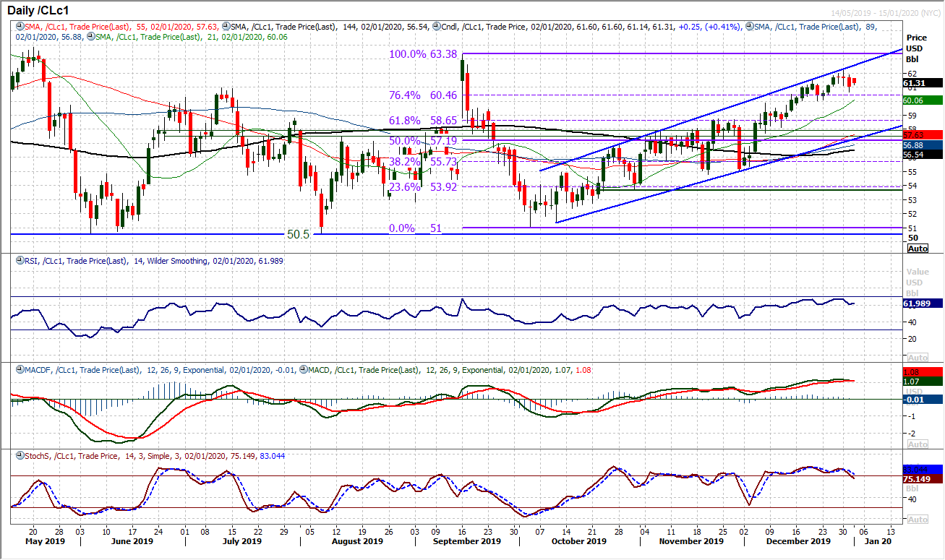Click the Stochastic value tag 75.149
Viewport: 945px width, 560px height.
(923, 478)
